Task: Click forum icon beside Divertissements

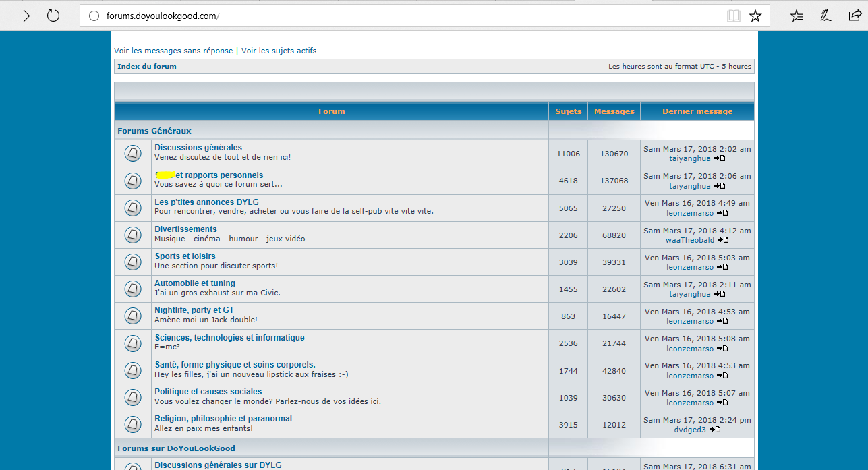Action: tap(133, 235)
